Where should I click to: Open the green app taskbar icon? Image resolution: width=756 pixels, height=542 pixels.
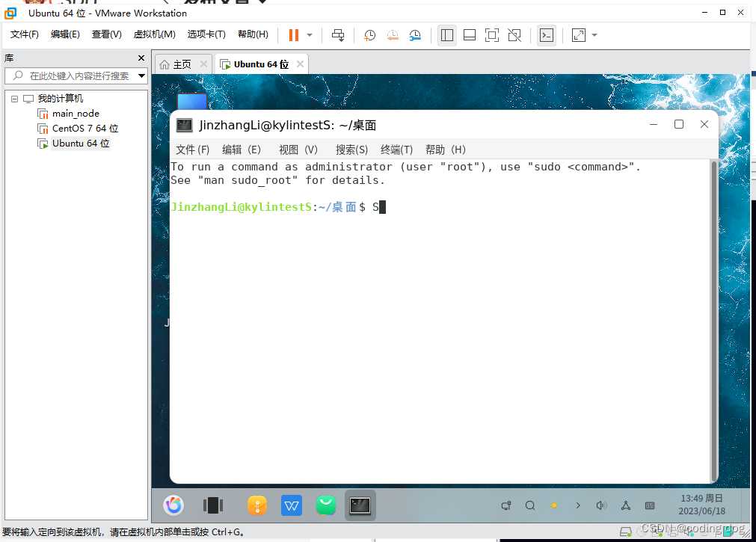(326, 505)
